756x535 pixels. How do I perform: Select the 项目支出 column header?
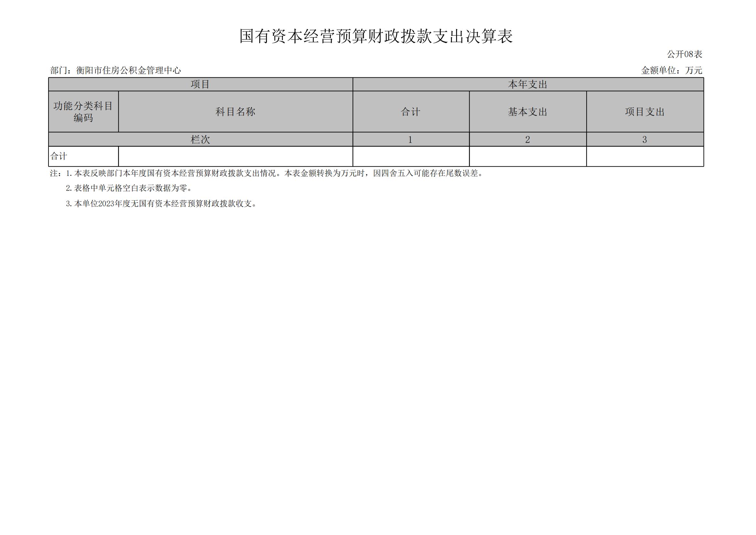coord(645,112)
